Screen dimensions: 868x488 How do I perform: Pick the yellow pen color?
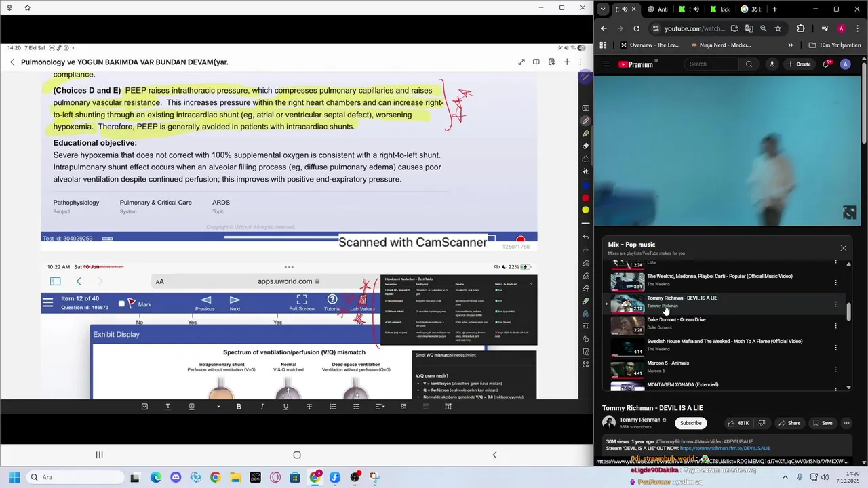click(586, 210)
